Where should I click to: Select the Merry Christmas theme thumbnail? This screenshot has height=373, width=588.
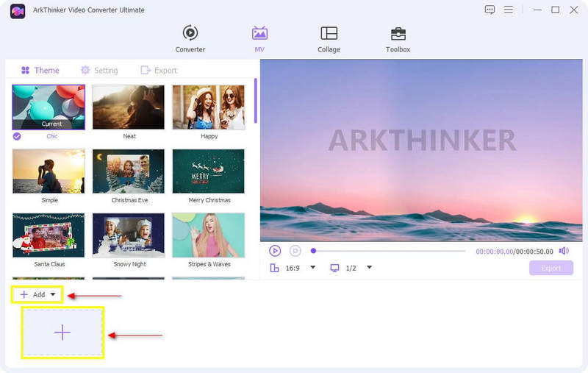[209, 171]
